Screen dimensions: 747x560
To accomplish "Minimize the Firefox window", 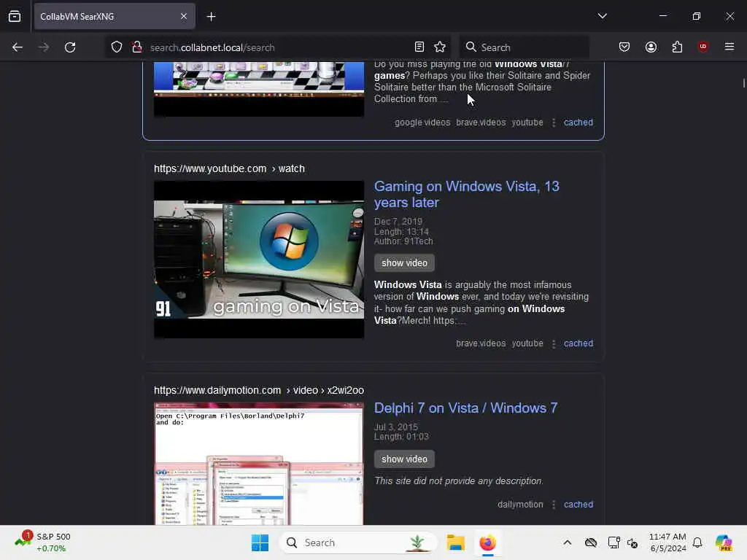I will pos(662,16).
